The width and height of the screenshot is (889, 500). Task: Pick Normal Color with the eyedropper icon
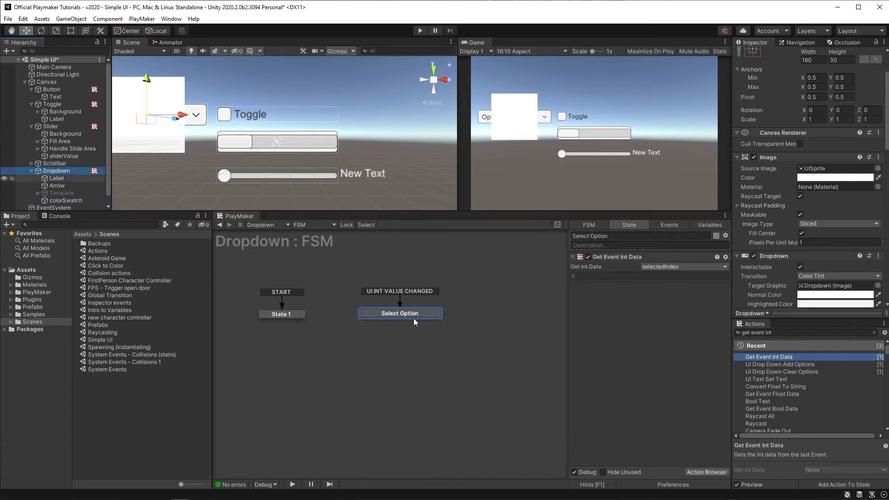[878, 295]
